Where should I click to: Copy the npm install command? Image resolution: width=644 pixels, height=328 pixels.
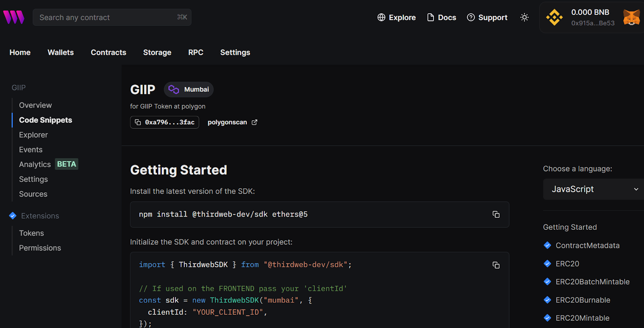496,215
